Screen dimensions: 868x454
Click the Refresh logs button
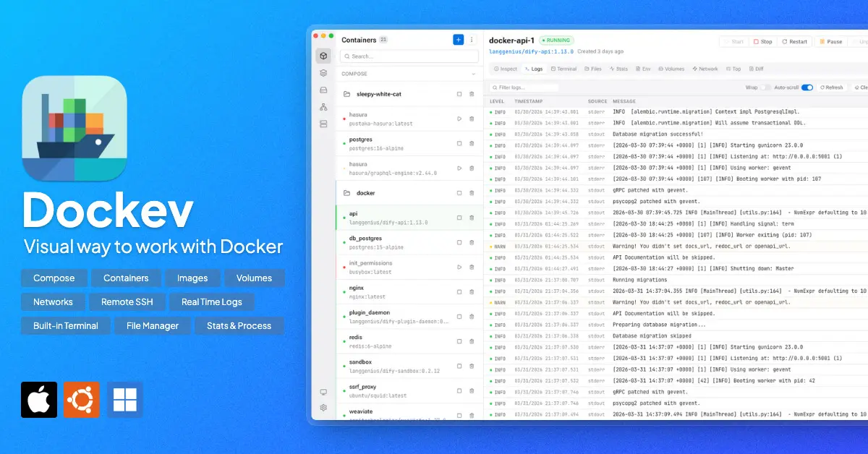point(831,87)
